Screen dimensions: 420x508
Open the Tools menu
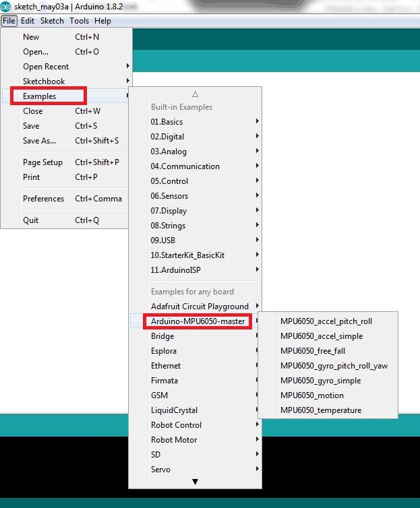79,21
